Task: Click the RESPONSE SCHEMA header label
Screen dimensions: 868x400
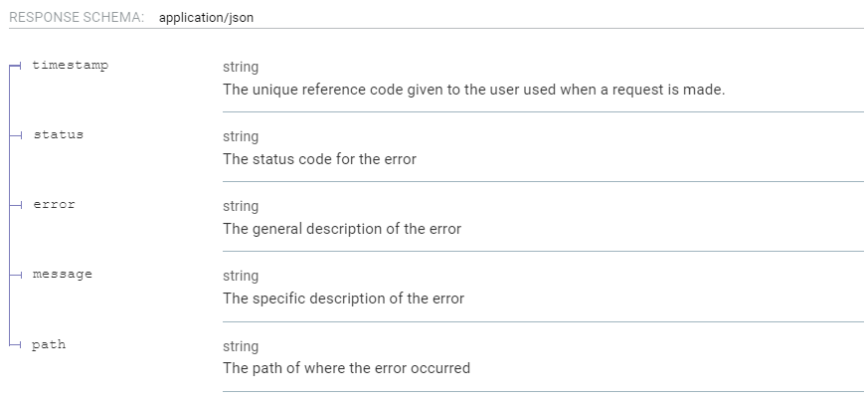Action: 76,18
